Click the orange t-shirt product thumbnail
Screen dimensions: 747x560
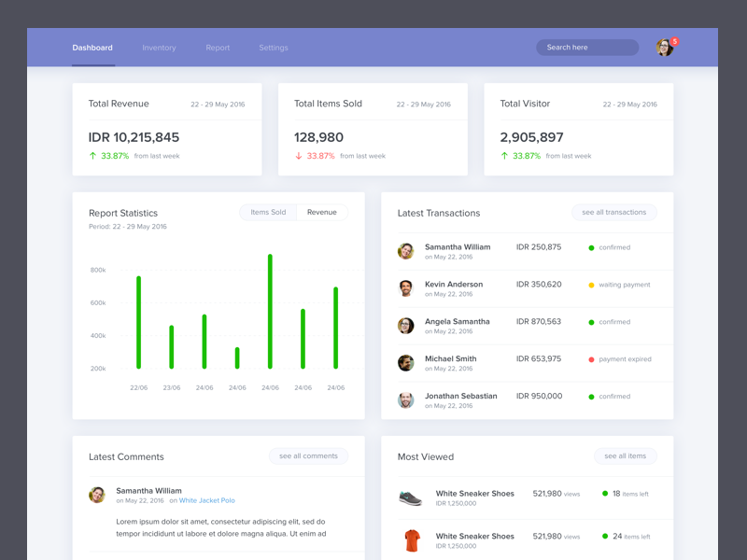411,540
